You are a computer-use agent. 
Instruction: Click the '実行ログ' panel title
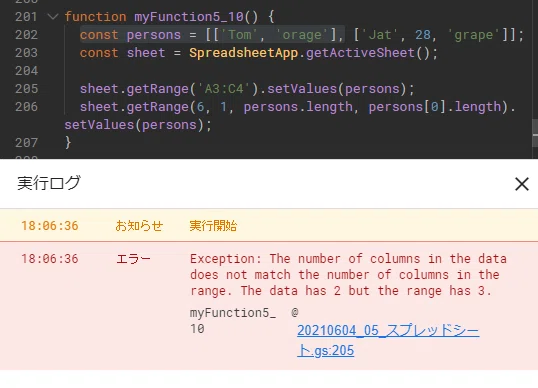(49, 183)
